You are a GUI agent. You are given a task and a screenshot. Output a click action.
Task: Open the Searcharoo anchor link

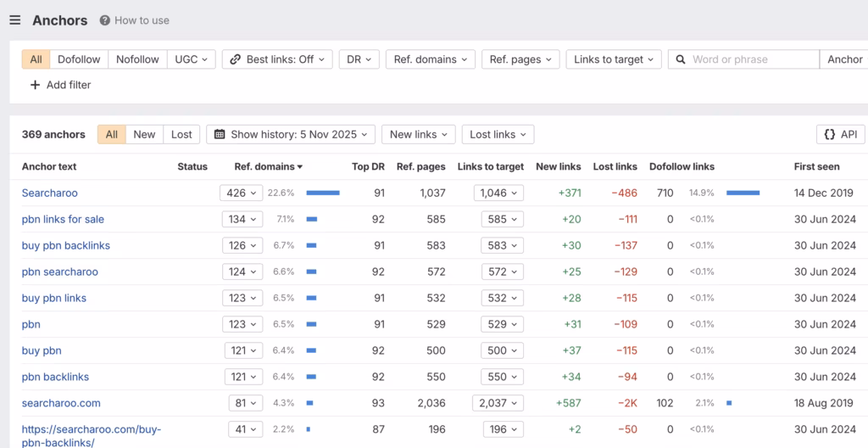point(50,193)
